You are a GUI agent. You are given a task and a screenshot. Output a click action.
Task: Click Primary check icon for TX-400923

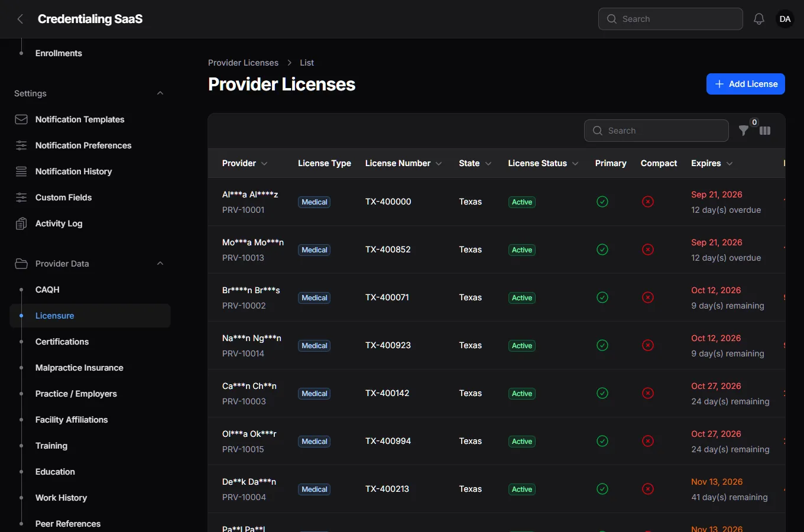602,345
